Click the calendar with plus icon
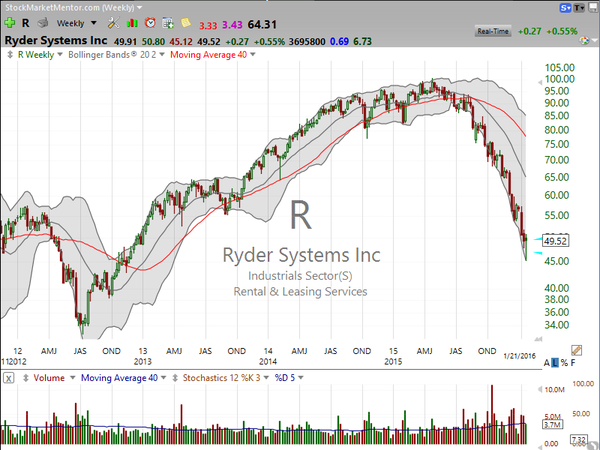Image resolution: width=600 pixels, height=450 pixels. [x=168, y=23]
